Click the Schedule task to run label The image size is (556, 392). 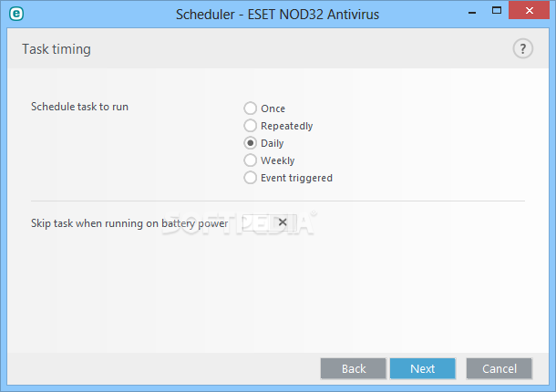[80, 107]
